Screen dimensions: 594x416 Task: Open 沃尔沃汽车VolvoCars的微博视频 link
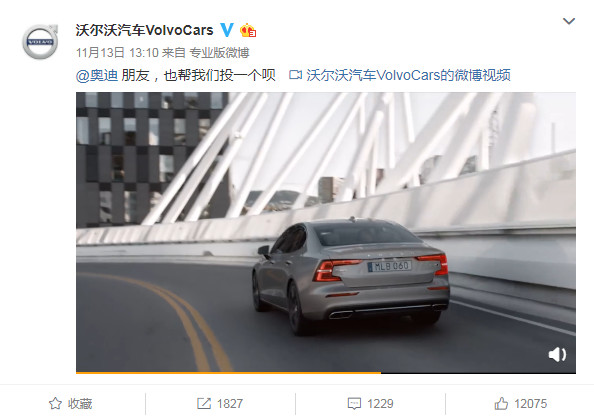408,75
